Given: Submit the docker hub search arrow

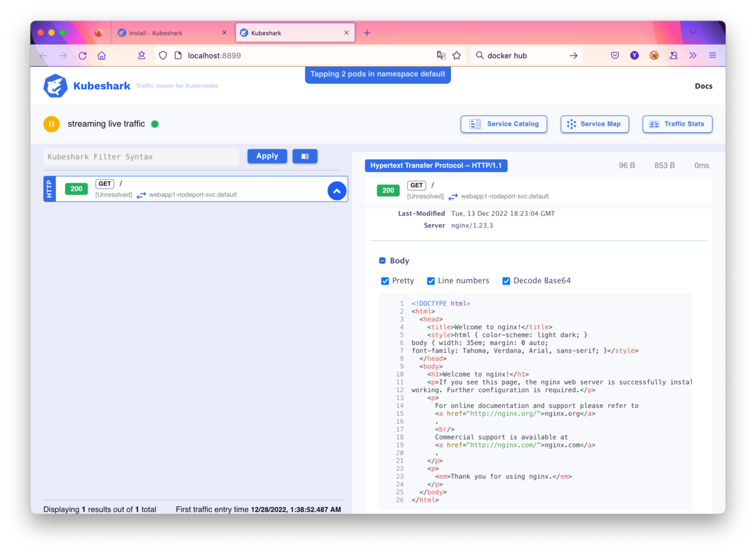Looking at the screenshot, I should [x=573, y=55].
